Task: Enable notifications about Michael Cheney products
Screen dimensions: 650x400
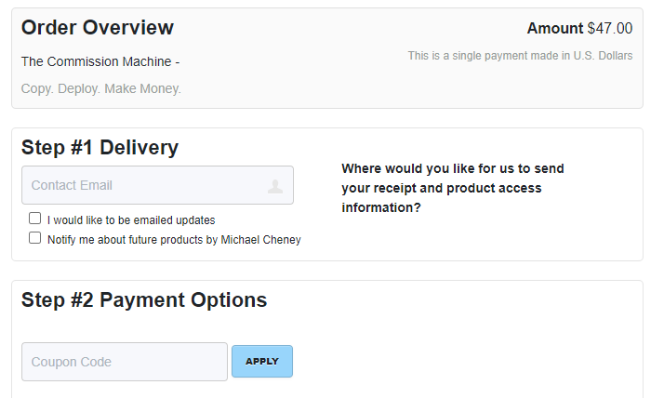Action: tap(35, 238)
